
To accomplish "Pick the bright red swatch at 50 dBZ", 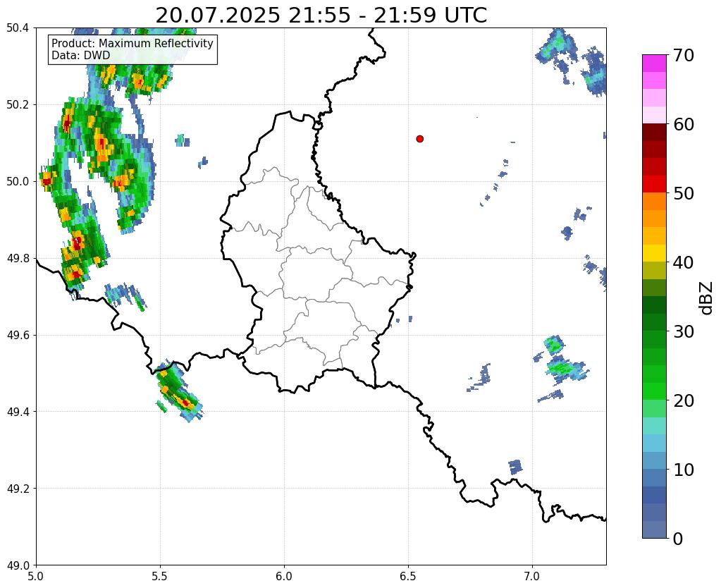I will point(654,184).
